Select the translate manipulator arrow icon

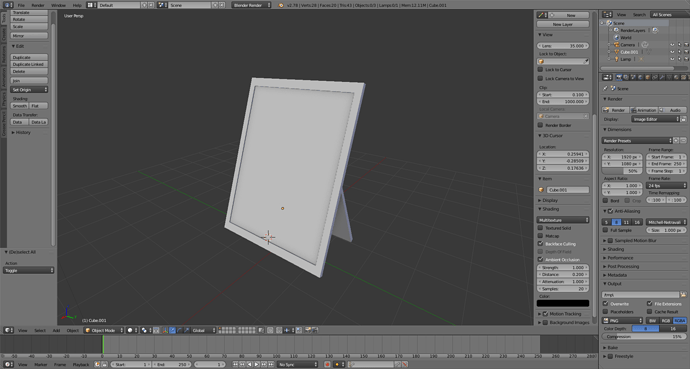172,330
